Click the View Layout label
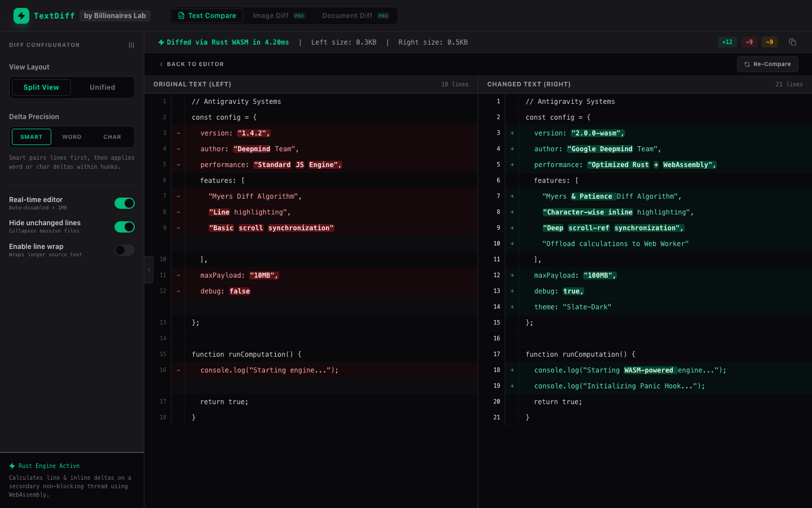 29,67
